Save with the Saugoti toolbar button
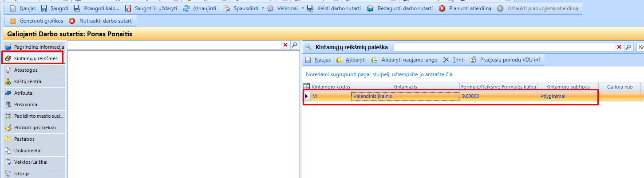 pos(54,8)
